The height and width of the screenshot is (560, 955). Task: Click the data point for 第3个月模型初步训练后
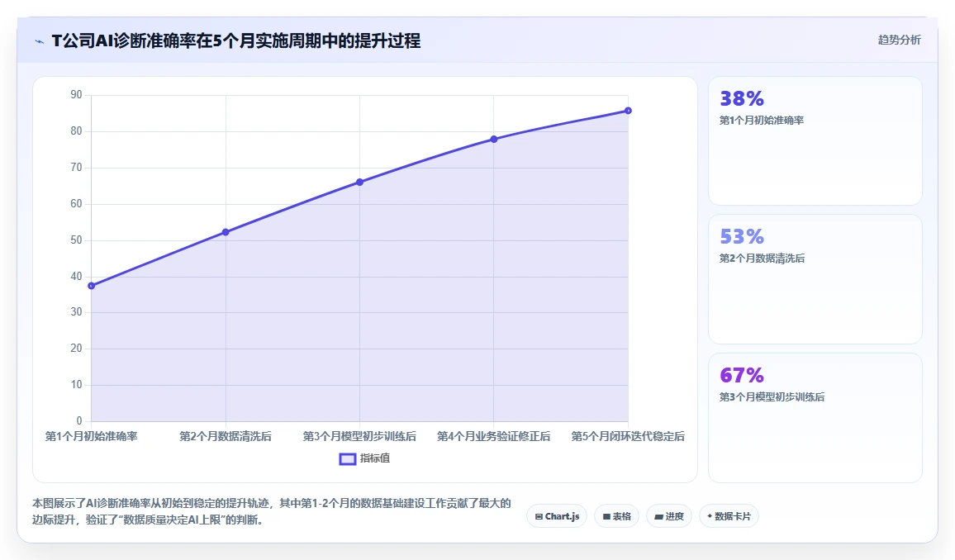pos(360,182)
